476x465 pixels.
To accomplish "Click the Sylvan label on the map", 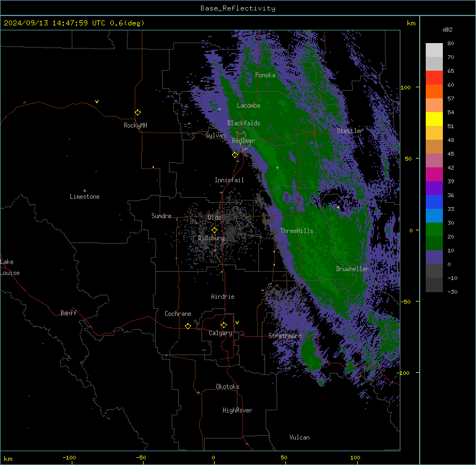I will click(215, 135).
